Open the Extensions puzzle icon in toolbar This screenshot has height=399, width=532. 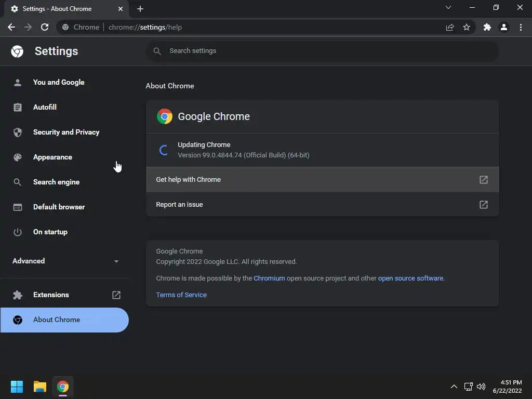coord(487,27)
